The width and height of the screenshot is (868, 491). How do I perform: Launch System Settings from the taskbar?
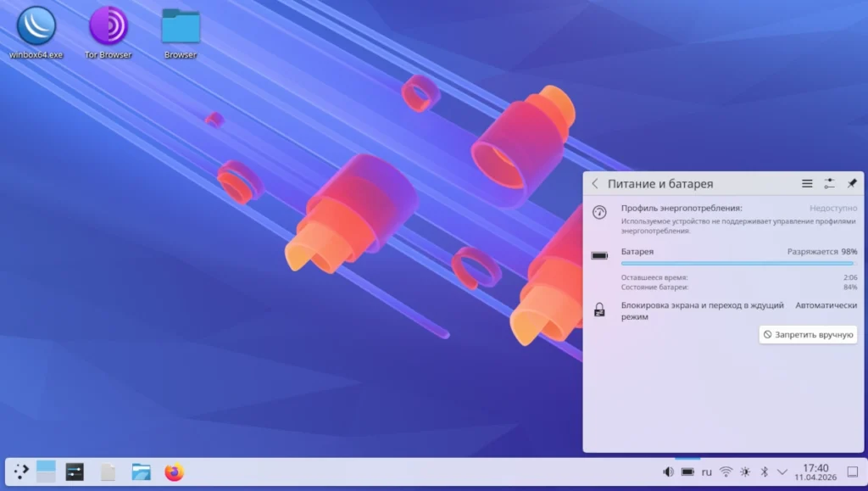75,472
